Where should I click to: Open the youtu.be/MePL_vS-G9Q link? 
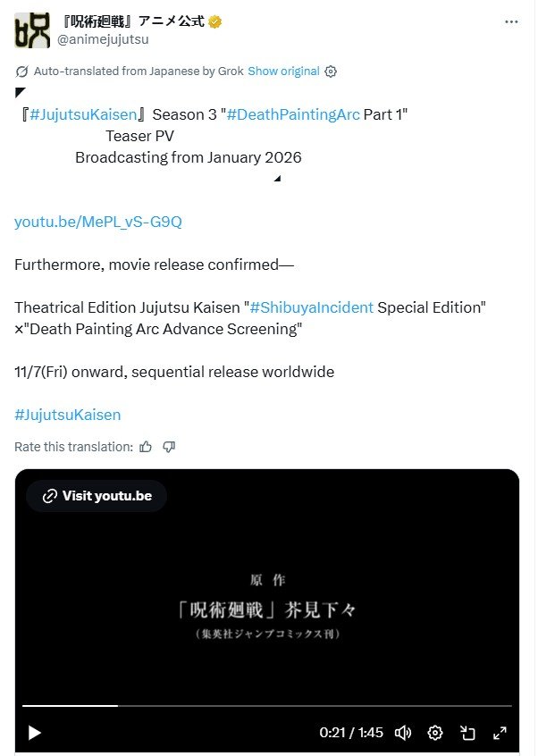point(98,222)
